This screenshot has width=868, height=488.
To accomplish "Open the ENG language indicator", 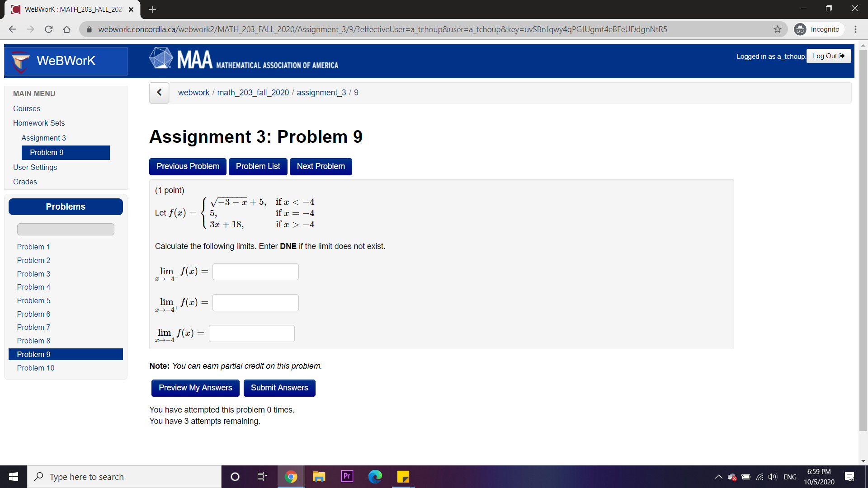I will (790, 477).
